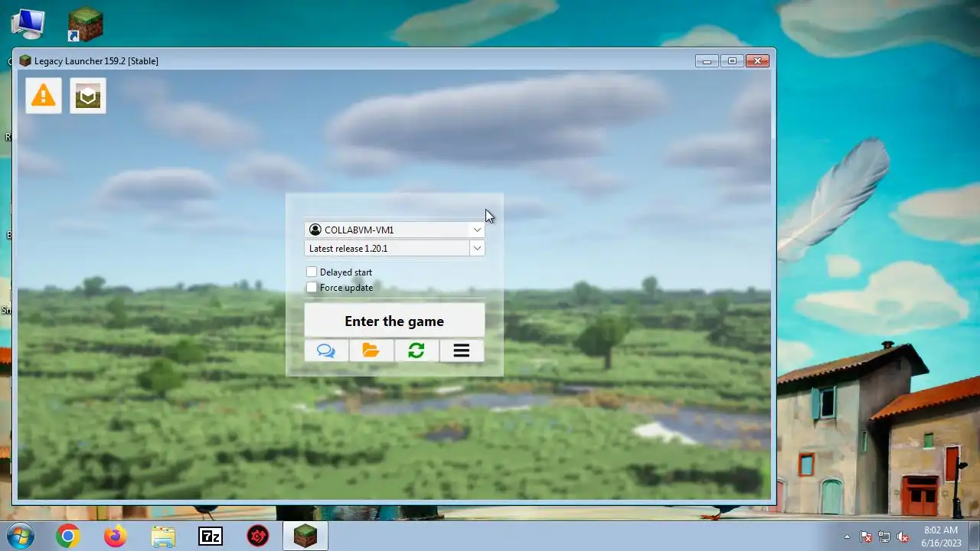Open the red hexagon taskbar app

tap(258, 536)
